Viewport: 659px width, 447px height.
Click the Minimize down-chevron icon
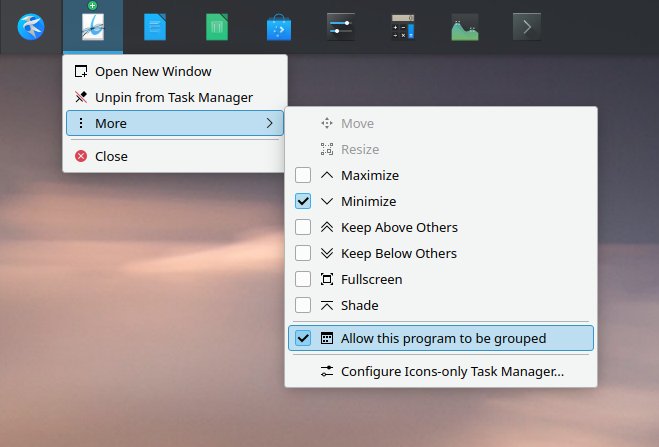point(327,201)
